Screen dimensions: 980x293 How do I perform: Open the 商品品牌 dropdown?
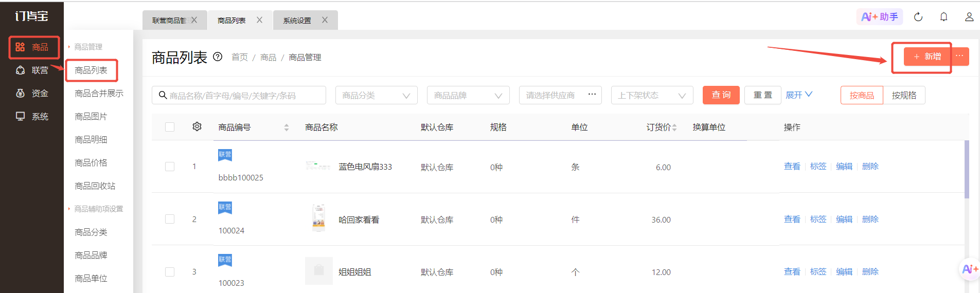[468, 95]
